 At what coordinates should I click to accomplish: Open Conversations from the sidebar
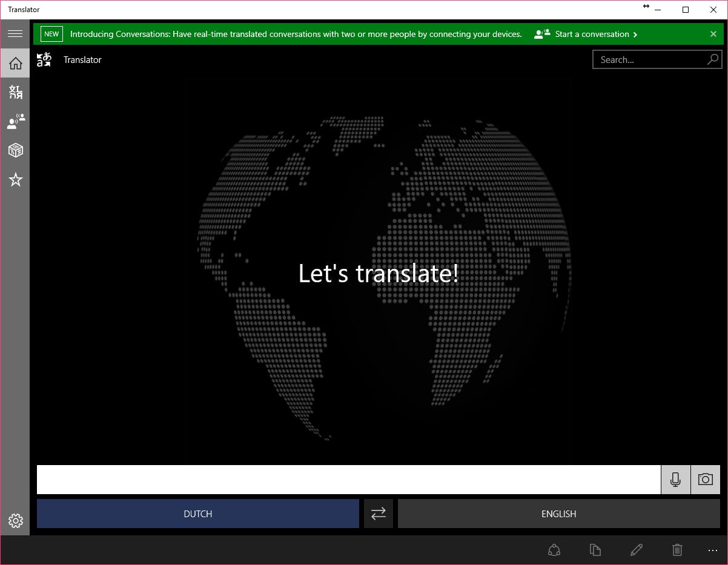15,121
